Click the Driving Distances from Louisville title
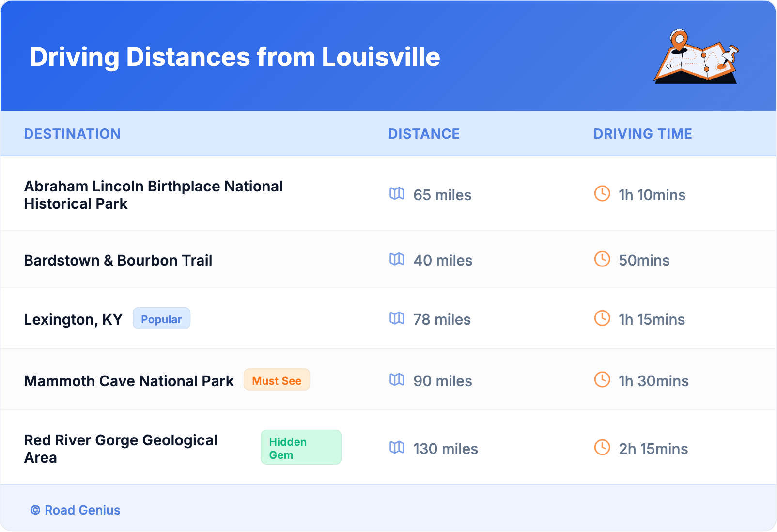Screen dimensions: 777x532 click(235, 57)
